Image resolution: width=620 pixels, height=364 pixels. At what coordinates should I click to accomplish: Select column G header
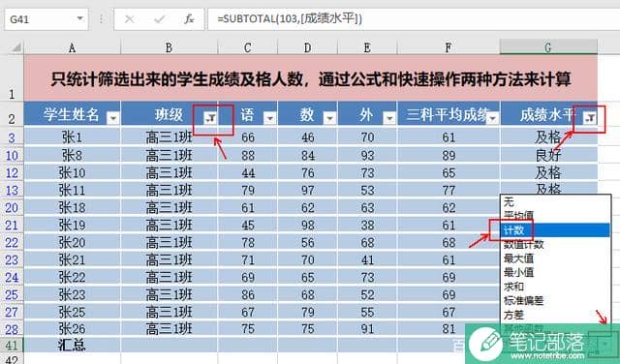click(548, 47)
